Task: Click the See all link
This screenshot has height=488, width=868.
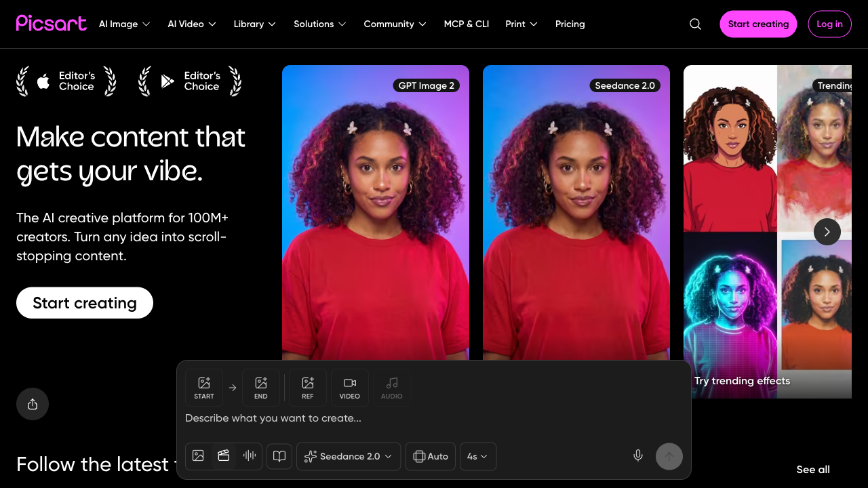Action: click(813, 469)
